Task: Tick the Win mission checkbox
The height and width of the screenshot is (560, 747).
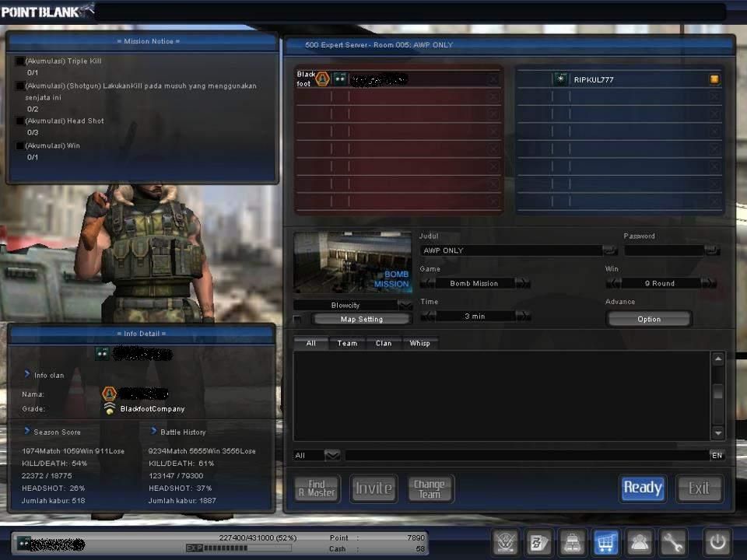Action: point(20,145)
